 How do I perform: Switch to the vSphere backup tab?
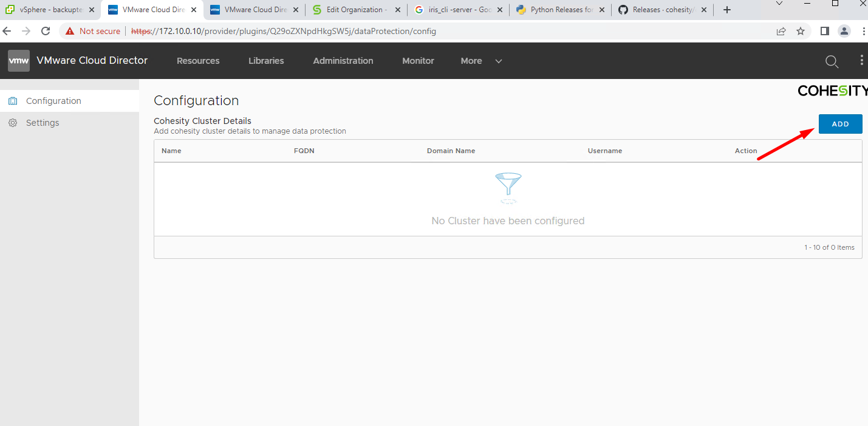(50, 10)
